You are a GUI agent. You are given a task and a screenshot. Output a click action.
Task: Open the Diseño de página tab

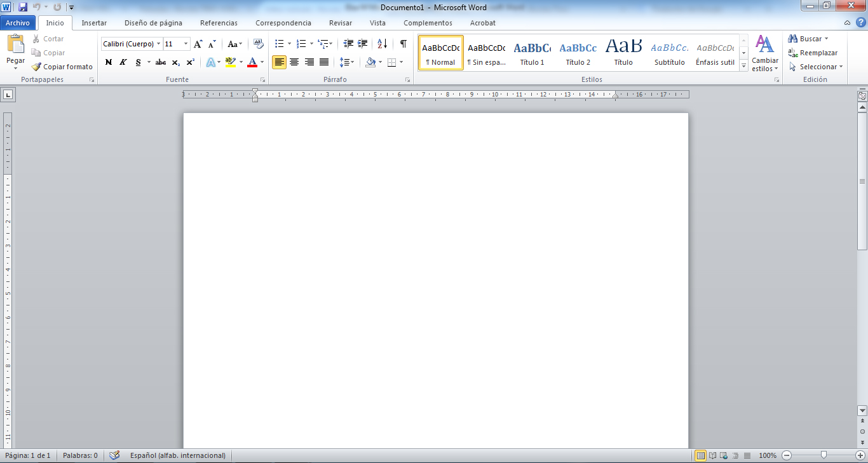tap(153, 23)
